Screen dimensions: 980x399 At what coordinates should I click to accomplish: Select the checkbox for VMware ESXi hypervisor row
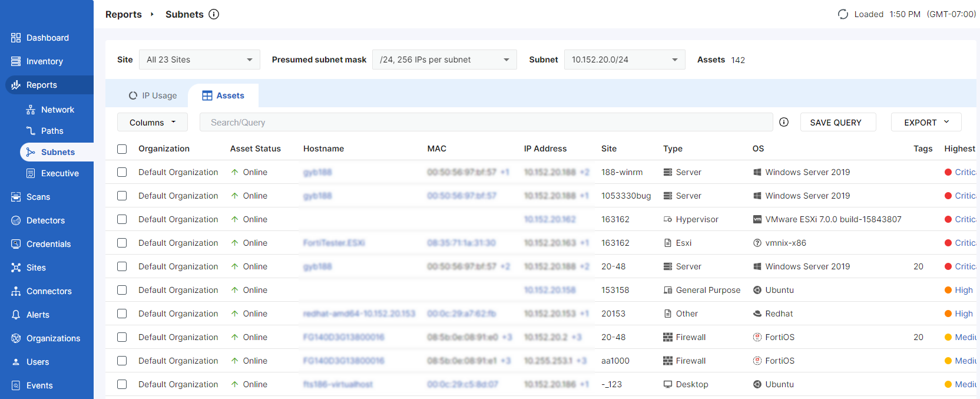coord(122,219)
